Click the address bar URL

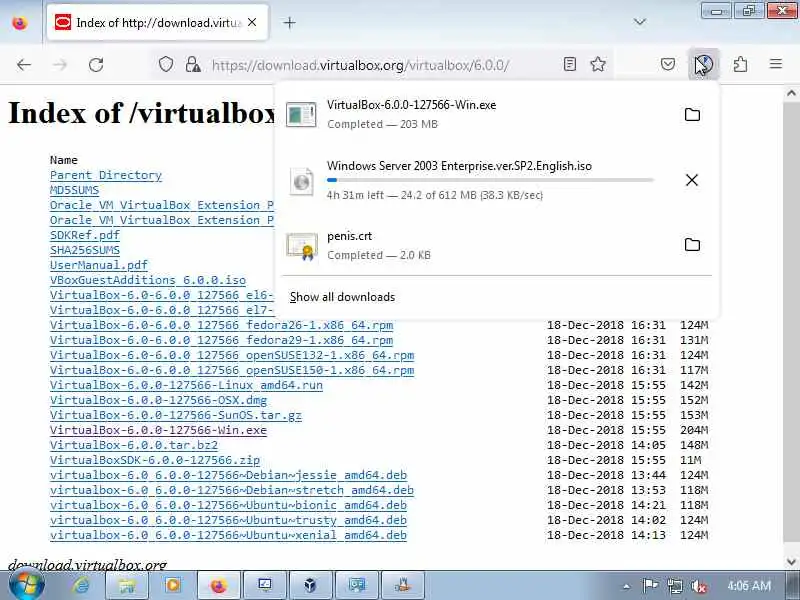tap(360, 65)
